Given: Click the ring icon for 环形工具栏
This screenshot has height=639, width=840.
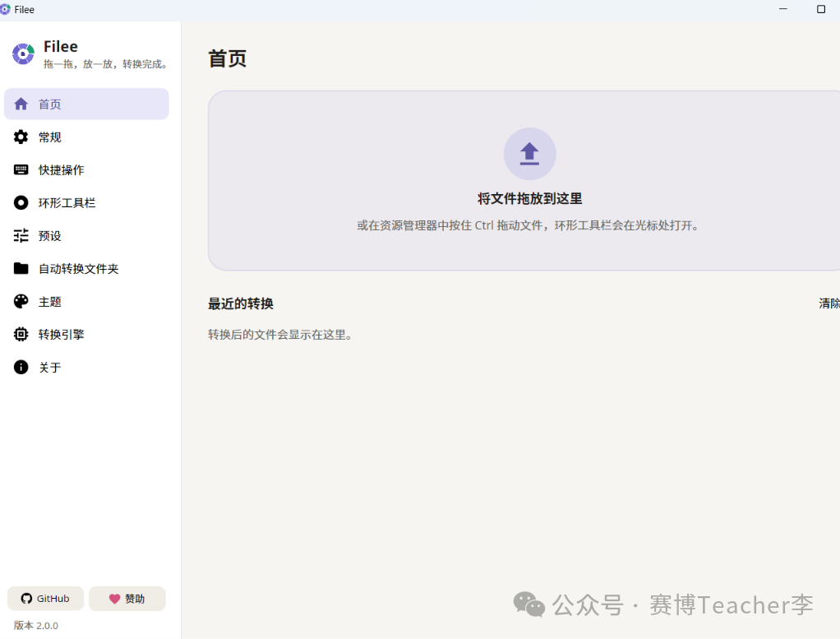Looking at the screenshot, I should [21, 202].
